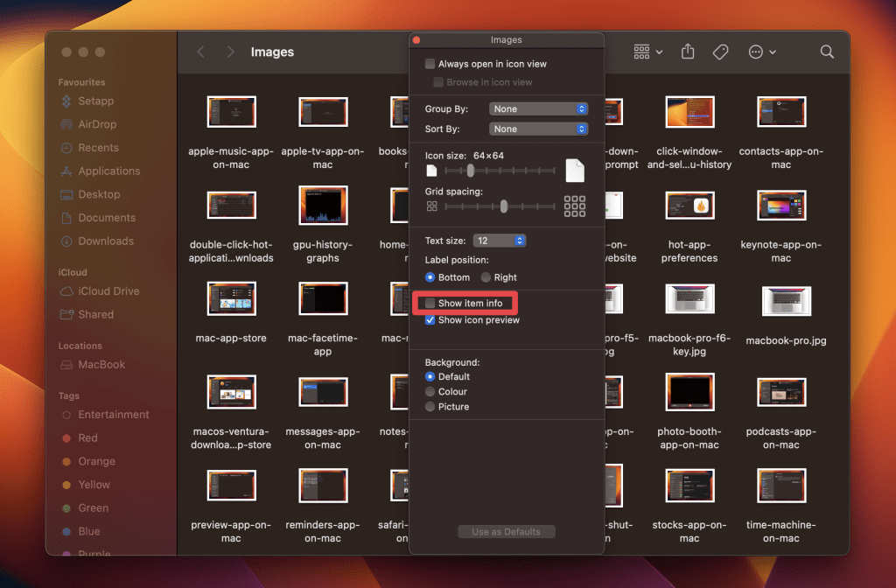Select apple-tv-app-on-mac thumbnail
The width and height of the screenshot is (896, 588).
pos(323,111)
